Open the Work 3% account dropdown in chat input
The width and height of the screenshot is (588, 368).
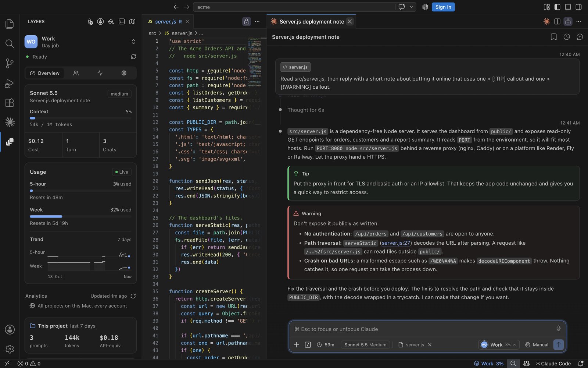click(x=499, y=345)
